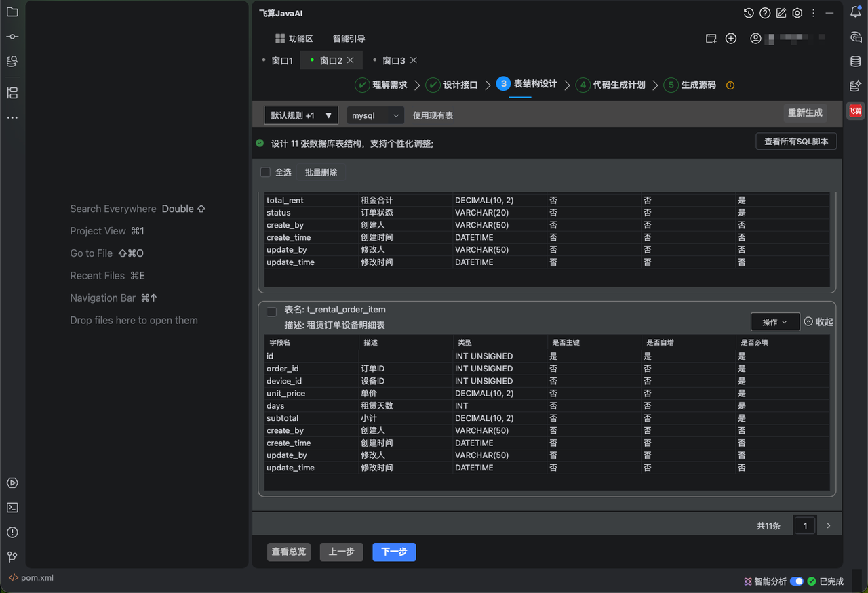
Task: Click the 批量删除 button
Action: pos(321,172)
